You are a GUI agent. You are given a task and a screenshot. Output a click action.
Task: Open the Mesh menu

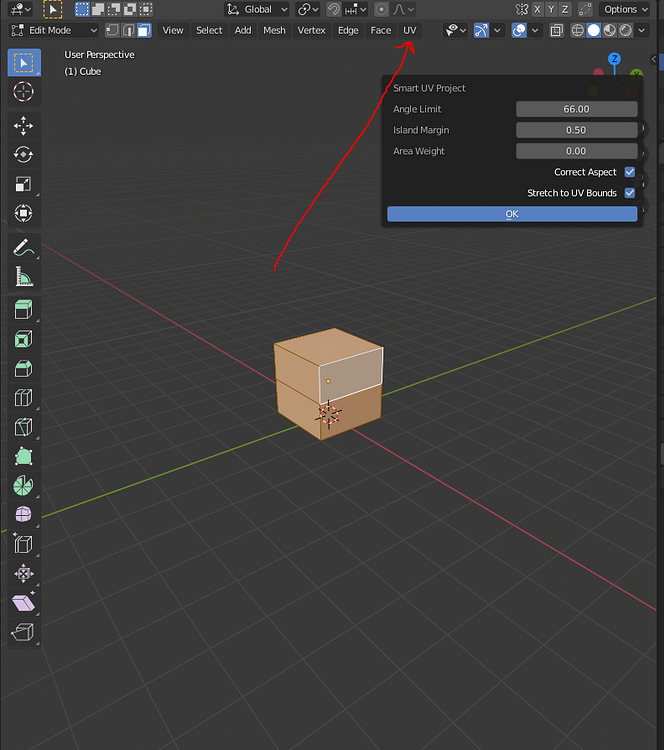(x=274, y=31)
